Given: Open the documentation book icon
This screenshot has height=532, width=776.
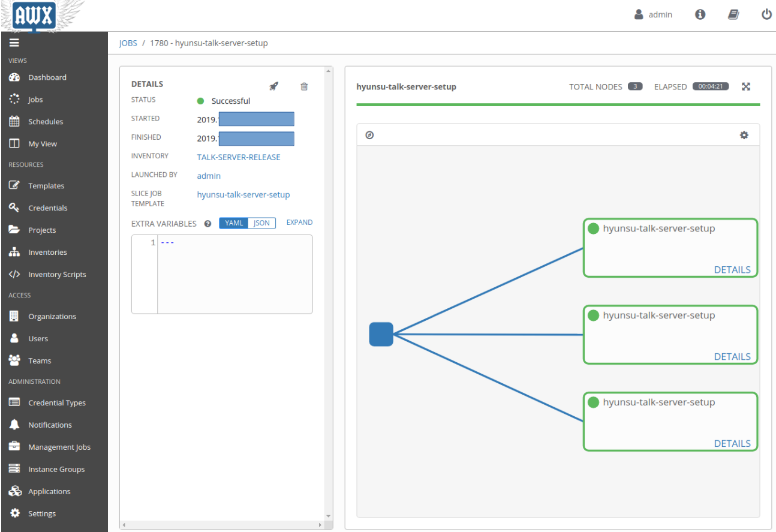Looking at the screenshot, I should click(733, 14).
